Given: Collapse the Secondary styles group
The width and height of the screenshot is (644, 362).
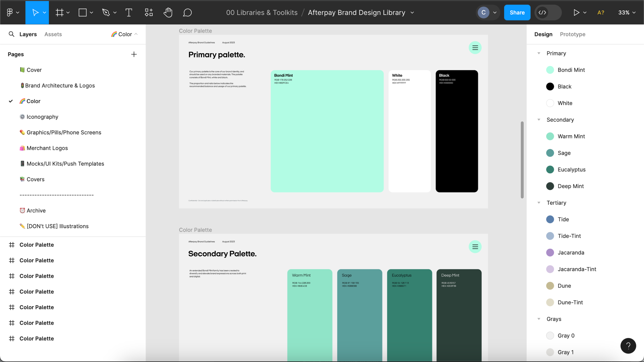Looking at the screenshot, I should click(x=538, y=120).
